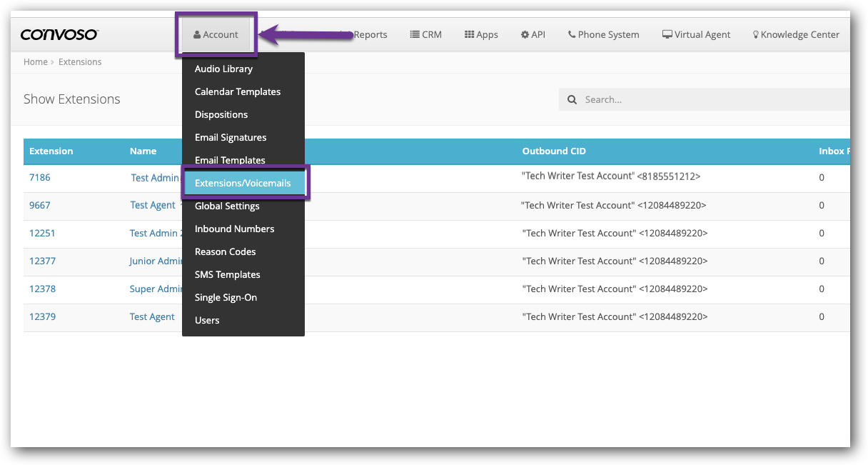Click the CRM list icon

(x=414, y=34)
